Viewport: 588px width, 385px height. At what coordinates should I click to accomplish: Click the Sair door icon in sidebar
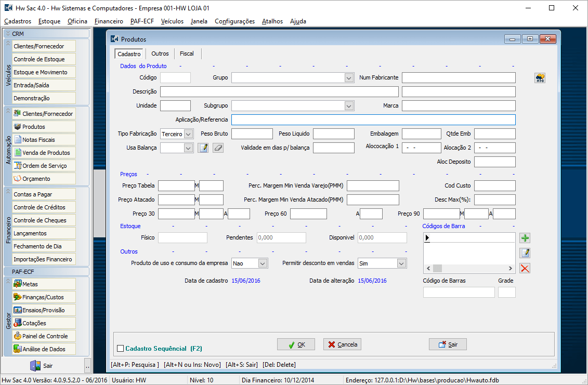pos(35,365)
